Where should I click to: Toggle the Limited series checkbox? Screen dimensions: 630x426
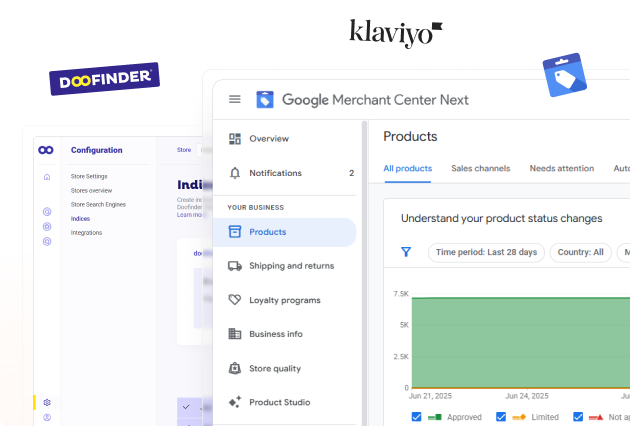tap(502, 417)
